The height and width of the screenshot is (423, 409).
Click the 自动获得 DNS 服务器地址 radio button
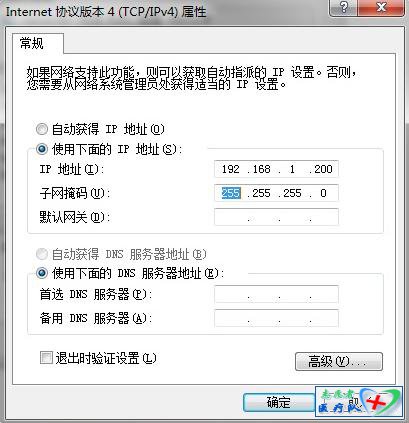pos(42,254)
